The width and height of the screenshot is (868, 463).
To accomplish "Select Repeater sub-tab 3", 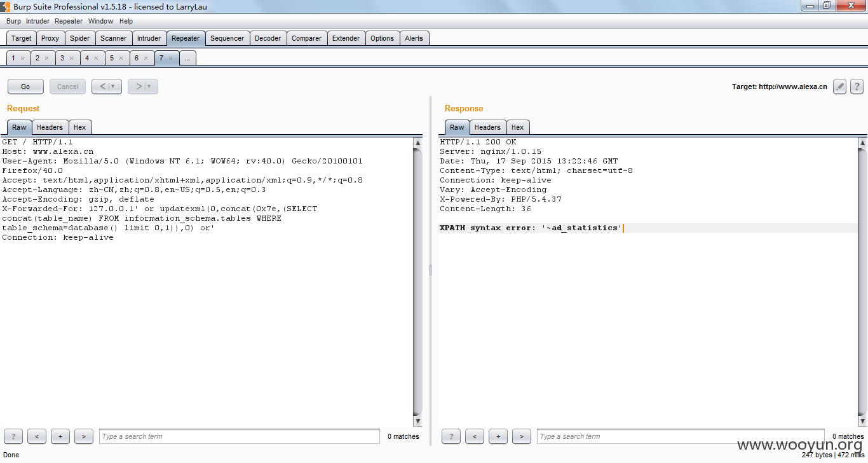I will pyautogui.click(x=62, y=58).
